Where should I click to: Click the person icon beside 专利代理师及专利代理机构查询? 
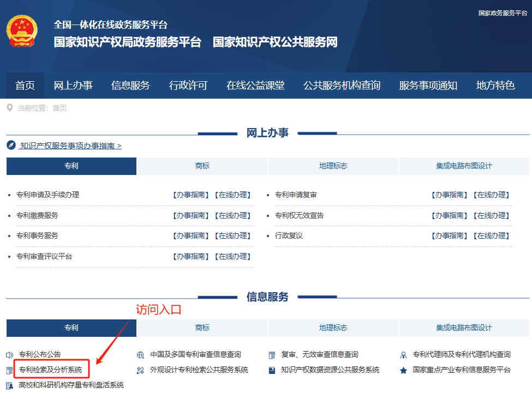click(x=403, y=355)
